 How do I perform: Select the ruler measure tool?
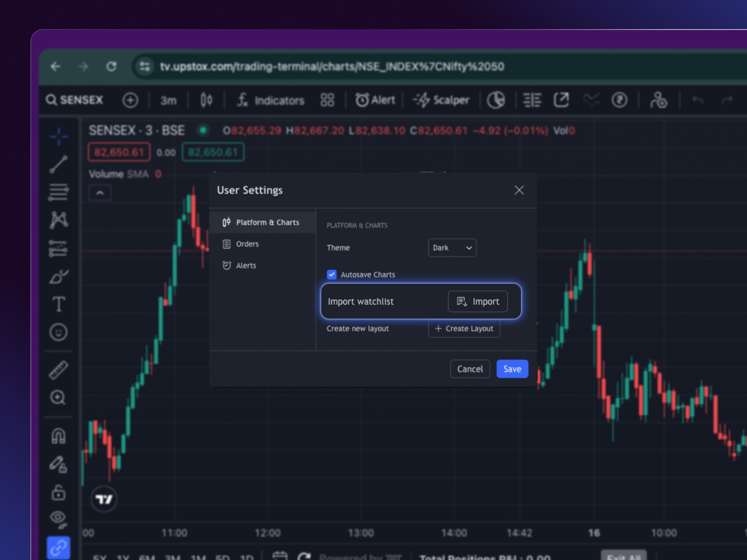pos(58,370)
